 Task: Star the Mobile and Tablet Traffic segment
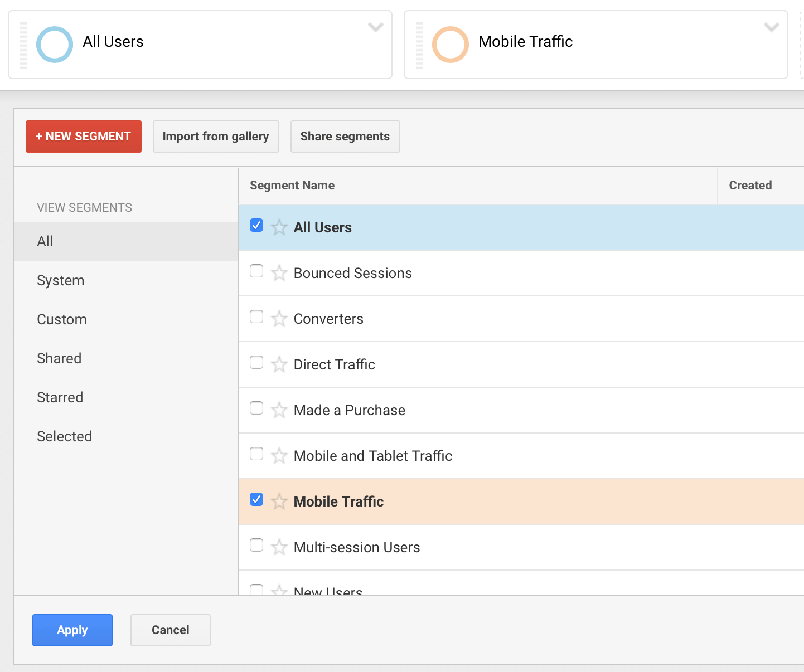(x=279, y=456)
